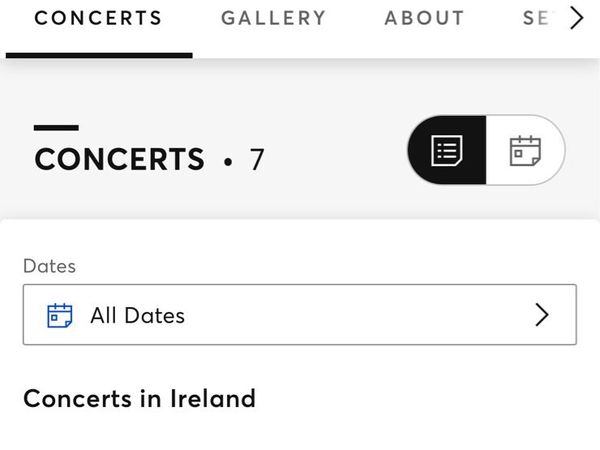The width and height of the screenshot is (600, 450).
Task: Click the short black bar above CONCERTS heading
Action: click(x=56, y=128)
